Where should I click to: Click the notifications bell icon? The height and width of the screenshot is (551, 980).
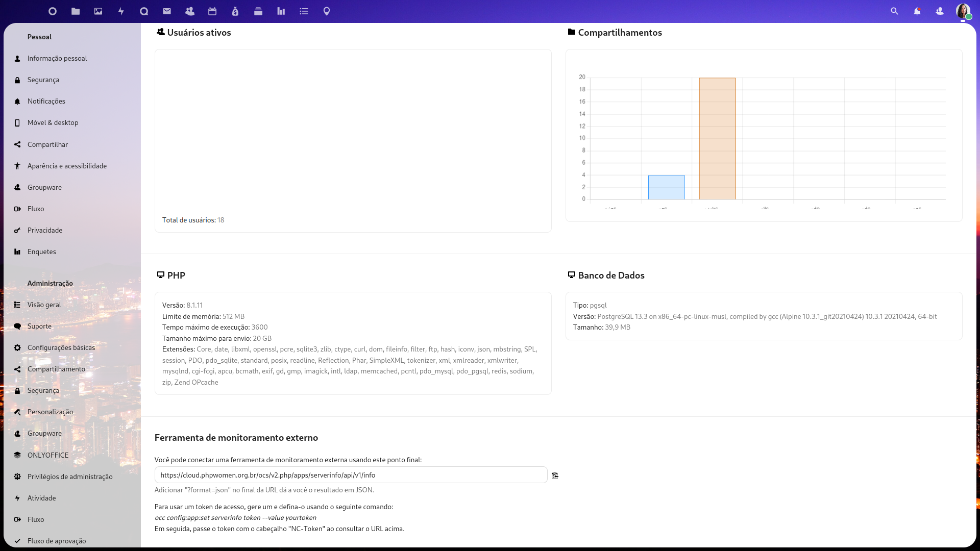917,11
